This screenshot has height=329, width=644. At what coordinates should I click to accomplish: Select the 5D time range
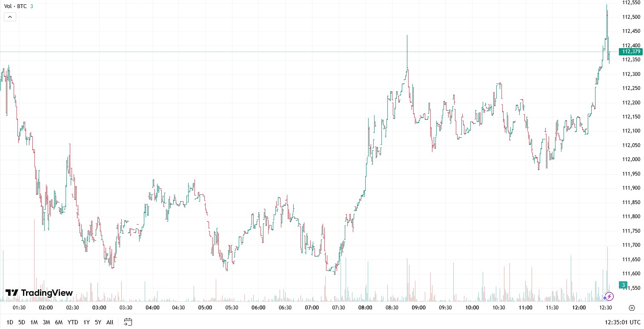coord(22,322)
